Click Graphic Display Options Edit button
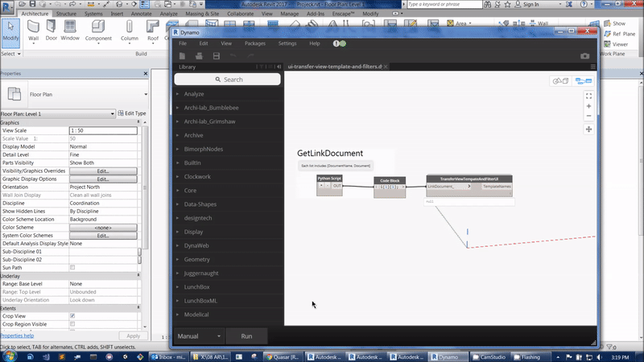 (x=103, y=179)
